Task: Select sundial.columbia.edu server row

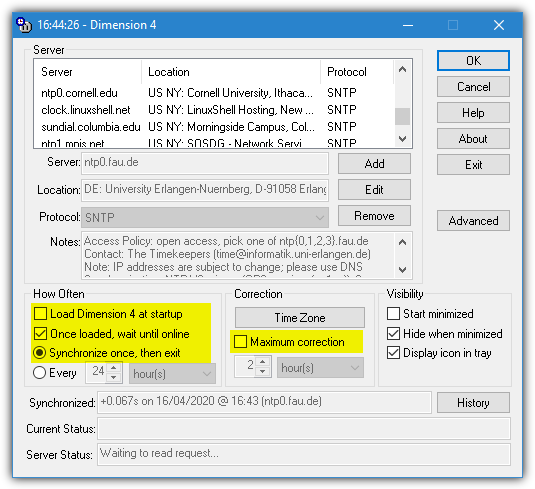Action: [x=214, y=127]
